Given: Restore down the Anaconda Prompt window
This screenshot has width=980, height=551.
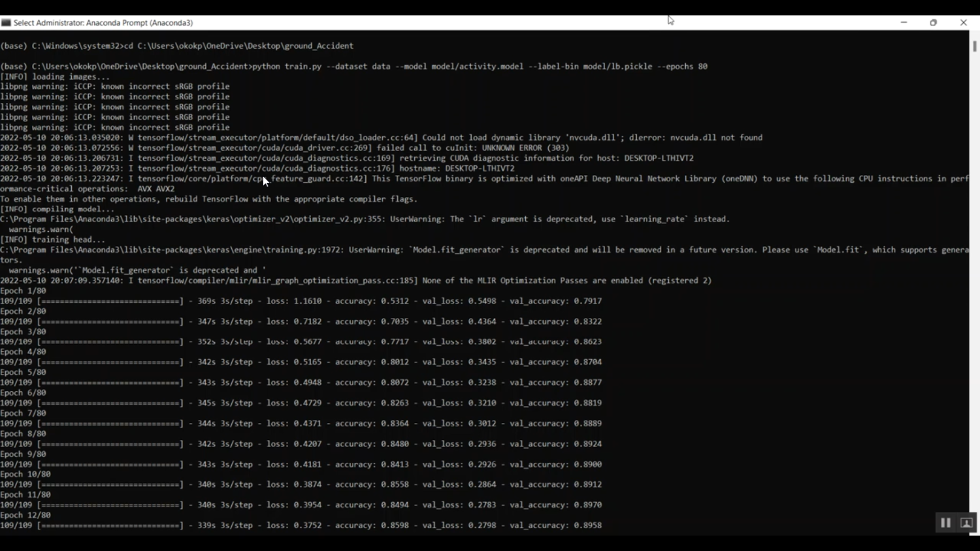Looking at the screenshot, I should 934,22.
